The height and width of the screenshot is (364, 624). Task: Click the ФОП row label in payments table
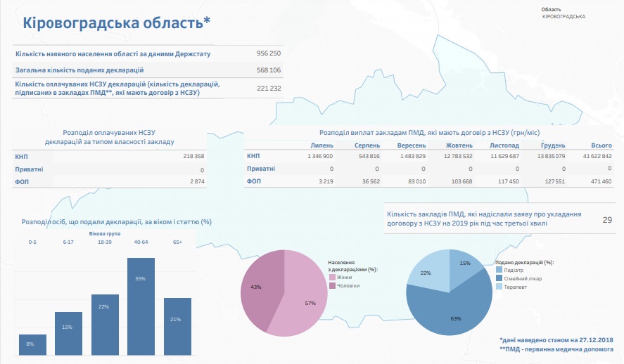pos(254,181)
